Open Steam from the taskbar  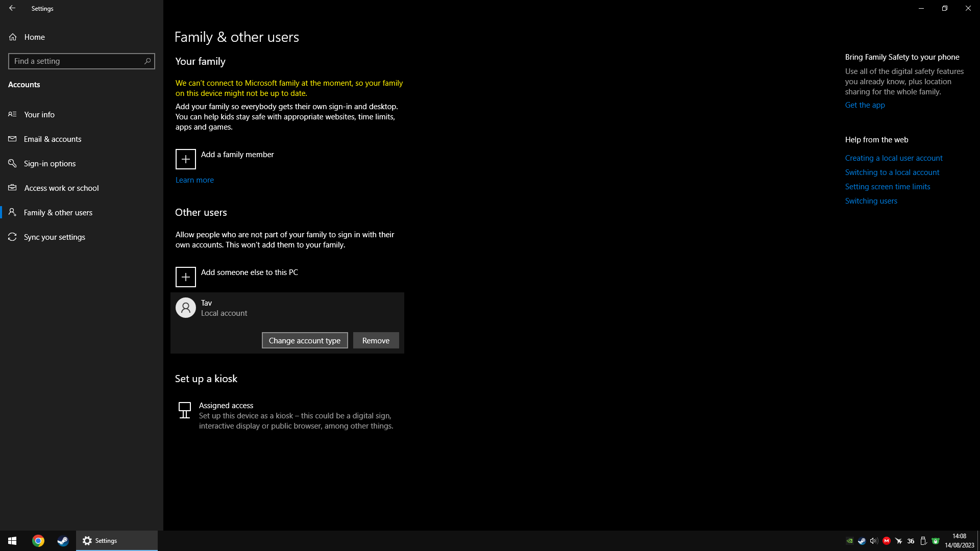[x=63, y=541]
